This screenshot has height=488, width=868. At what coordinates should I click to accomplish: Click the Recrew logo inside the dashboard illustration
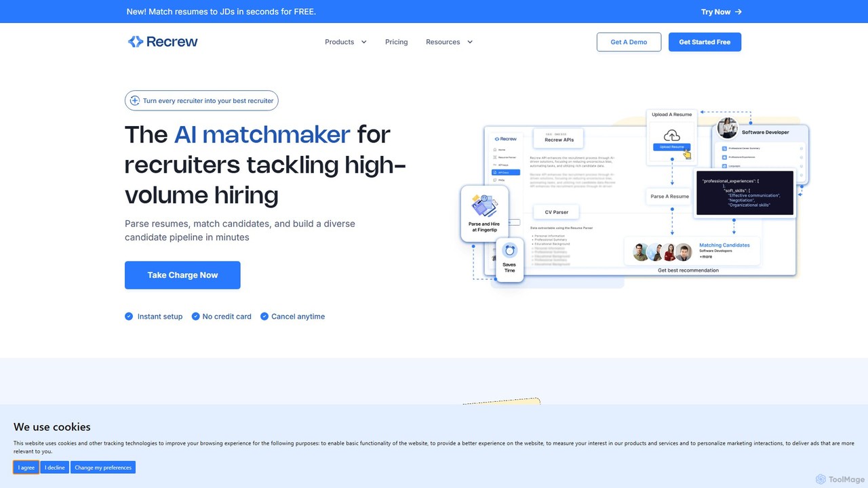point(506,139)
